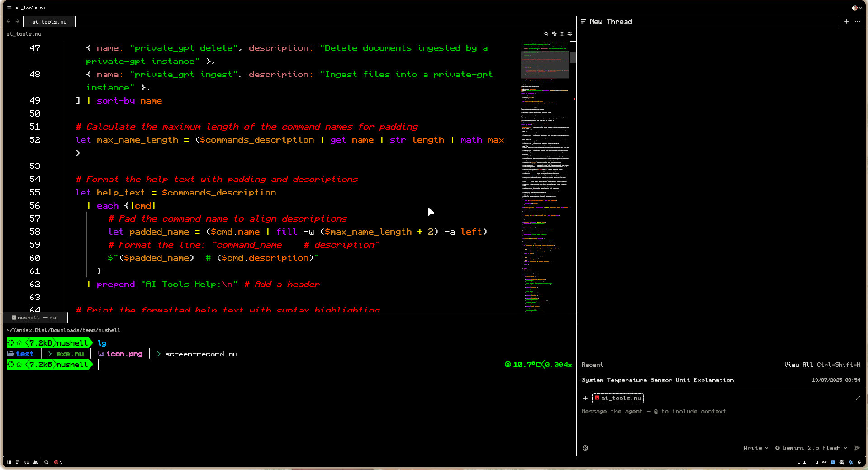Viewport: 868px width, 470px height.
Task: Show the 9 error diagnostics
Action: (x=58, y=462)
